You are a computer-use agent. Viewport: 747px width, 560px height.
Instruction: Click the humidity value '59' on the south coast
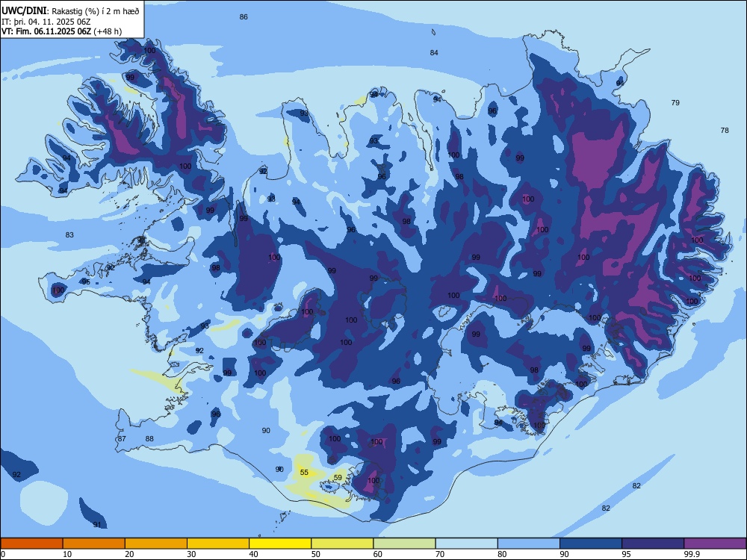tap(338, 477)
